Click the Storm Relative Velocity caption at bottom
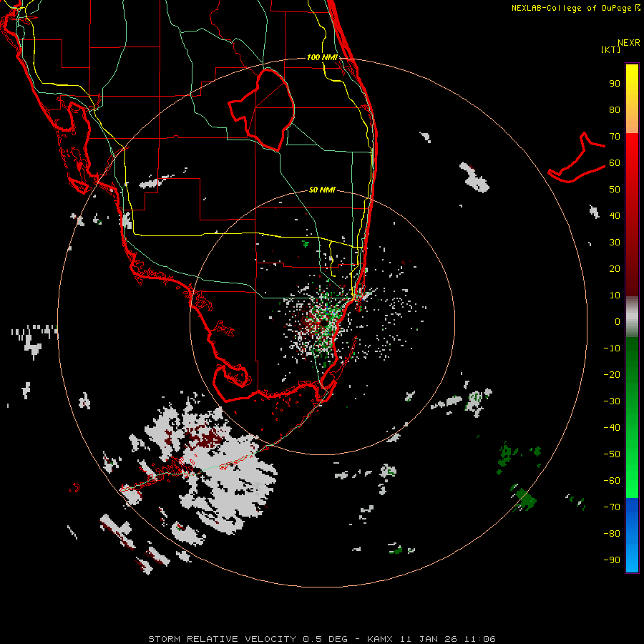Viewport: 644px width, 644px height. click(321, 639)
